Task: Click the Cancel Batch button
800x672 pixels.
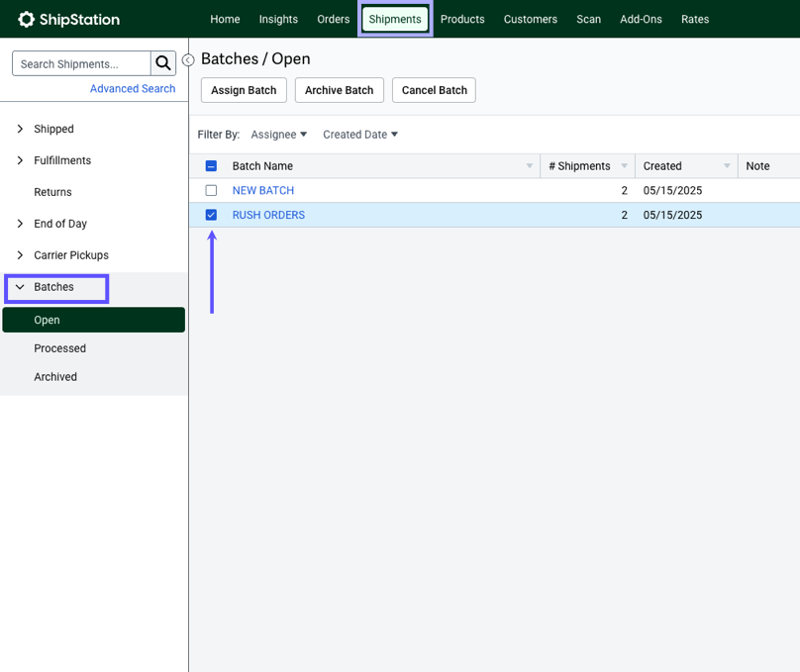Action: tap(435, 90)
